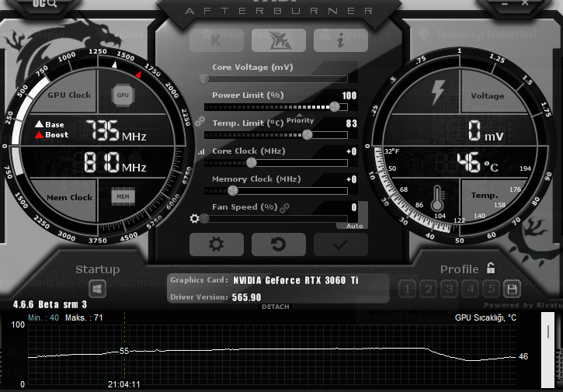Click the Fan Speed value 0

[354, 207]
